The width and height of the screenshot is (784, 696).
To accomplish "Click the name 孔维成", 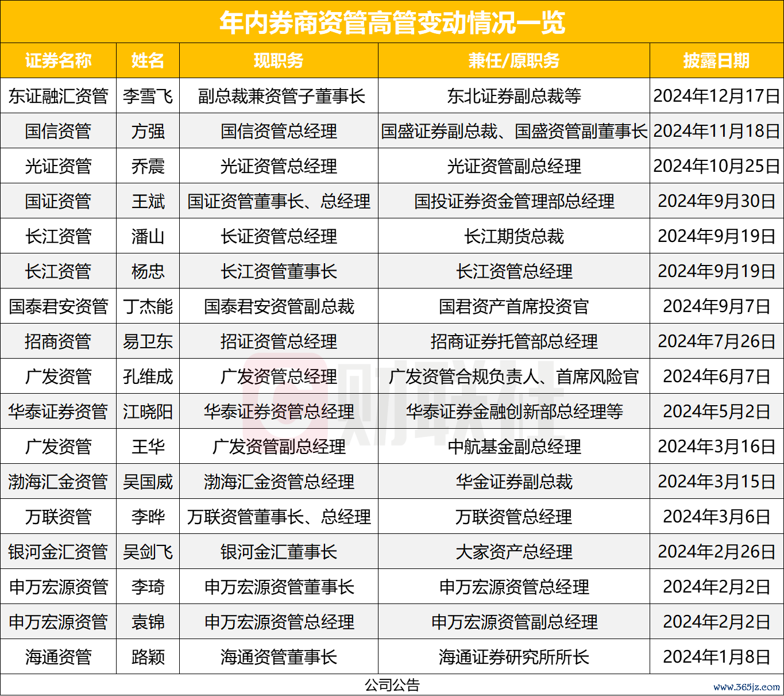I will point(148,376).
